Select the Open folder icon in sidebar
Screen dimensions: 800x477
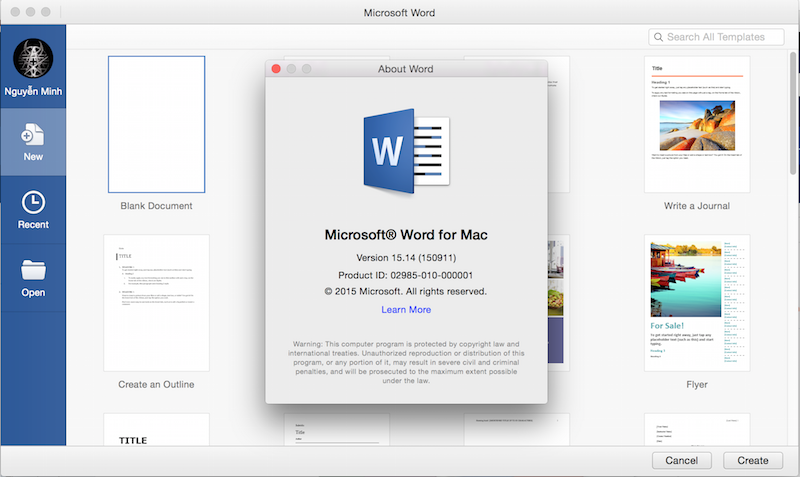pyautogui.click(x=33, y=270)
